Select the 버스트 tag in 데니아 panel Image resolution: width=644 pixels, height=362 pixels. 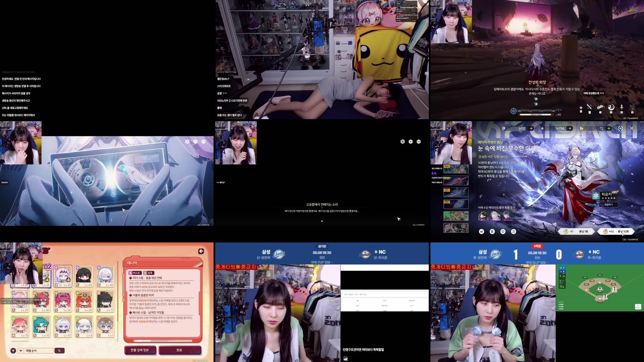point(135,273)
